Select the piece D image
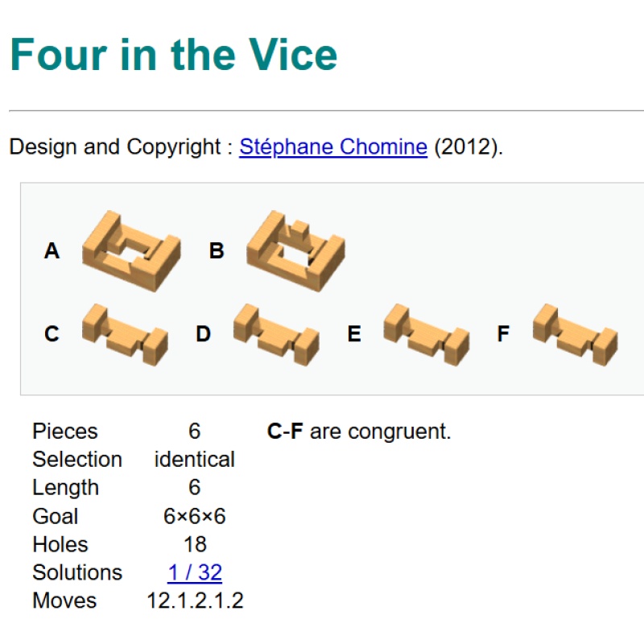This screenshot has width=644, height=644. (x=275, y=333)
